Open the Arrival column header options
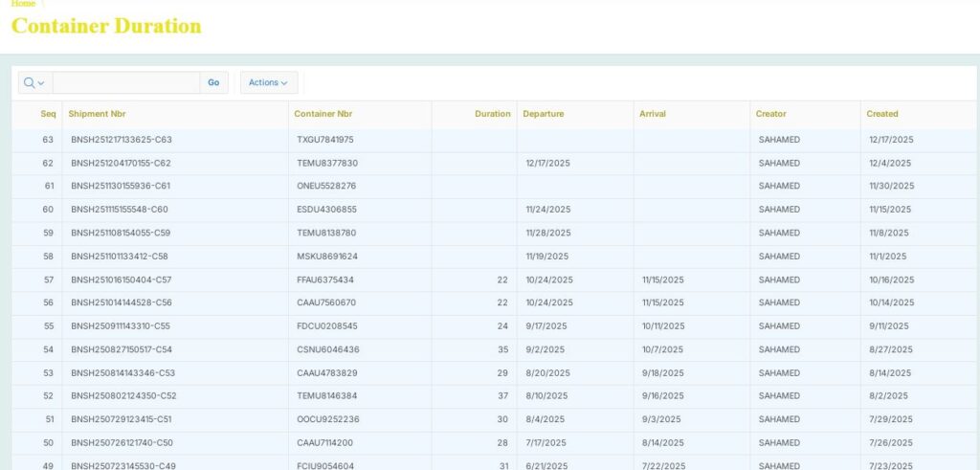The height and width of the screenshot is (470, 980). coord(653,114)
